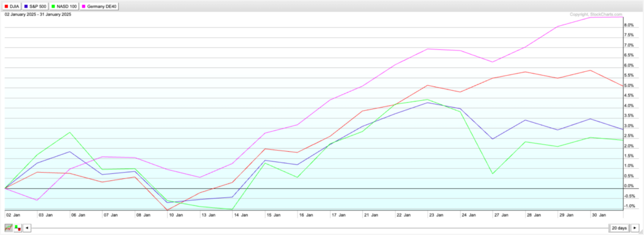Click the 02 Jan axis label
The image size is (644, 235).
pyautogui.click(x=13, y=215)
